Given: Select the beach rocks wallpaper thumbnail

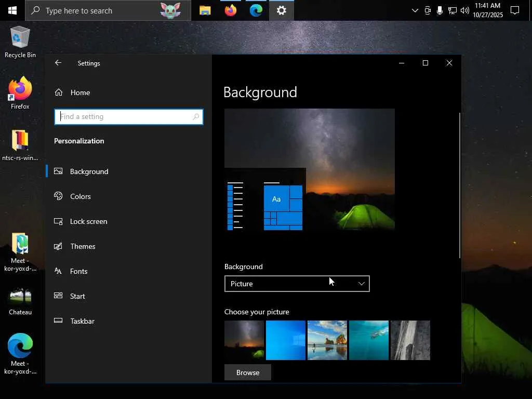Looking at the screenshot, I should tap(327, 340).
